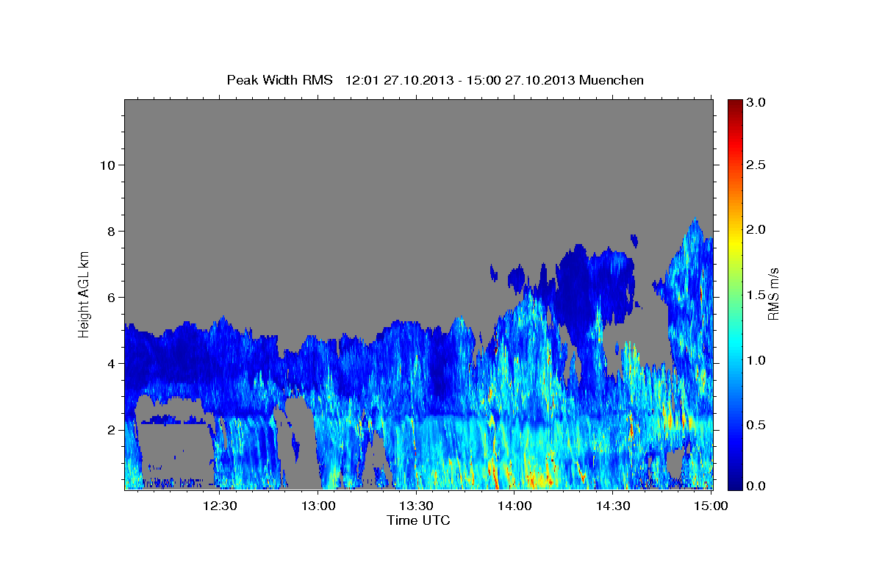Click the dark red top of the colorbar

coord(734,107)
